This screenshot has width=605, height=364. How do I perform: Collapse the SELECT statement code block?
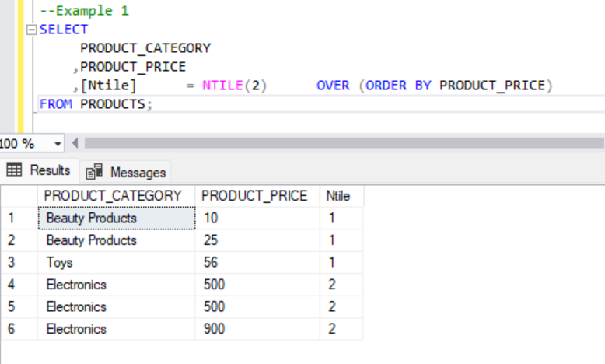point(31,30)
